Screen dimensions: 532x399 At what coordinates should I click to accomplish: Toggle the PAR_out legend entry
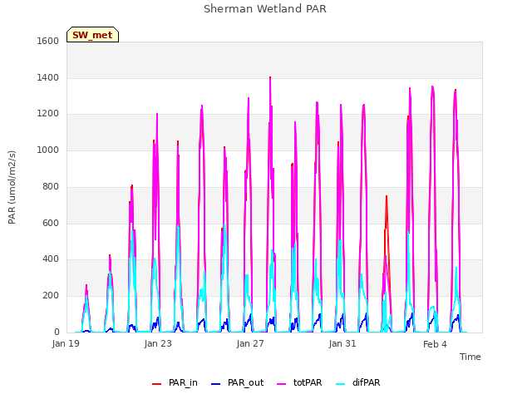(237, 382)
